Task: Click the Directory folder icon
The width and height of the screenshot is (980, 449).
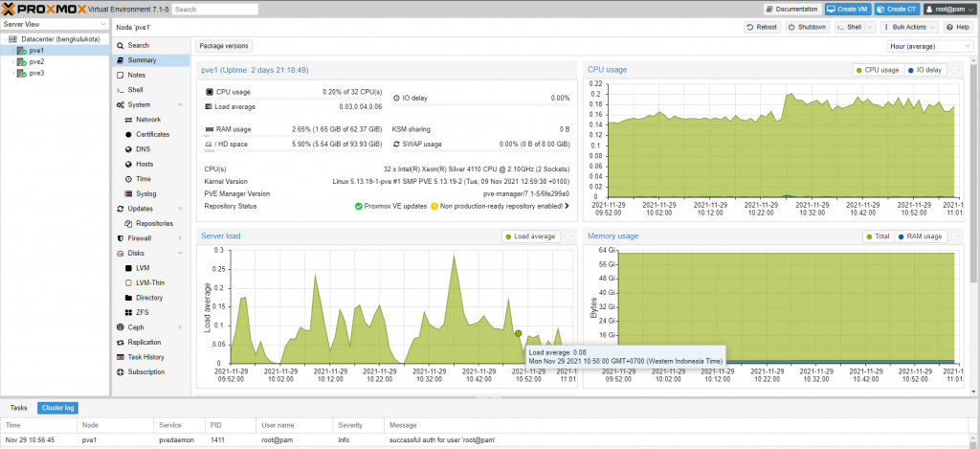Action: [129, 298]
